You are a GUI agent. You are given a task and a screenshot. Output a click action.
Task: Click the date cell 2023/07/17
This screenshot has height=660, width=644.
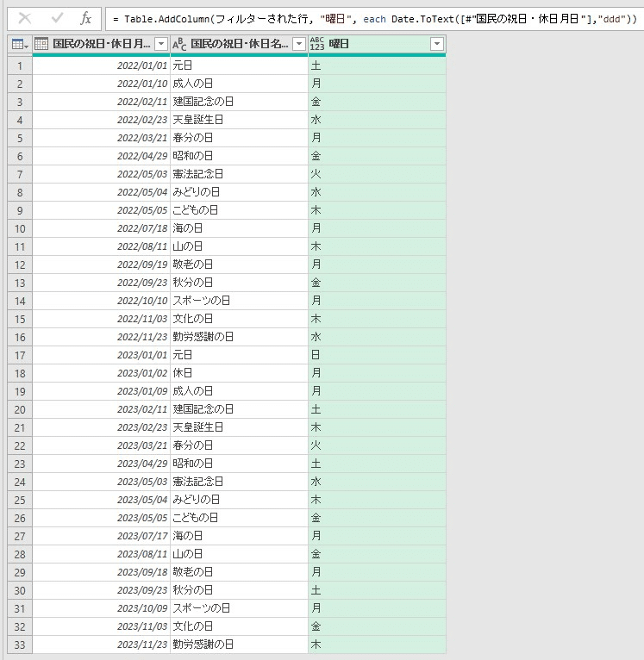(102, 536)
